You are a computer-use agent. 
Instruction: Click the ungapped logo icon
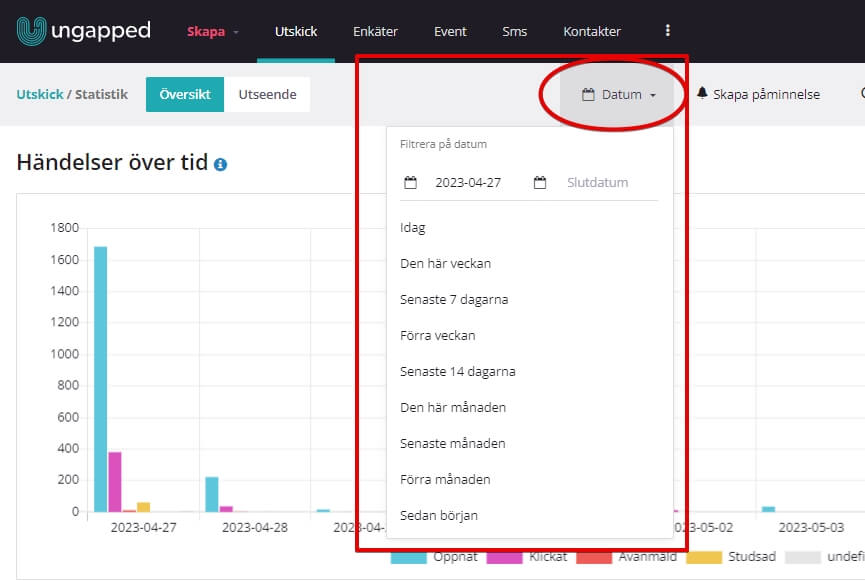pos(31,31)
